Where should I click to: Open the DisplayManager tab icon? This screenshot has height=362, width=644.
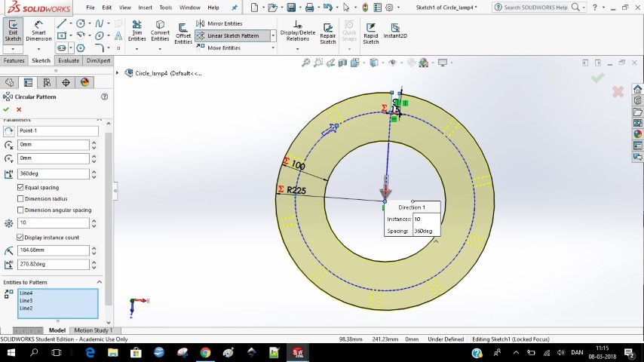point(84,83)
